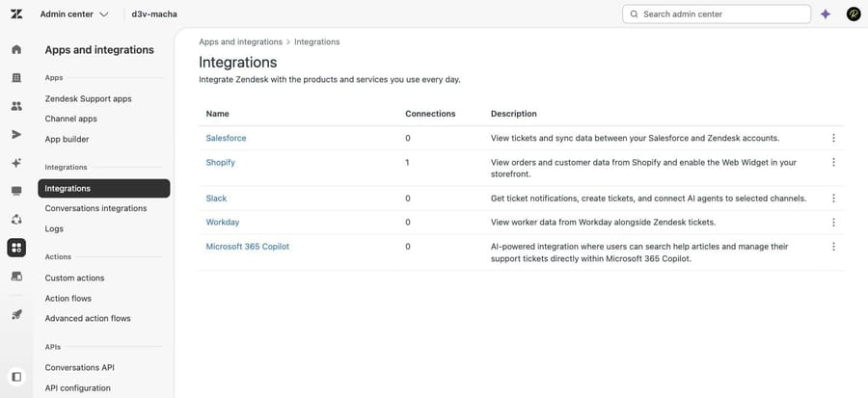Open options menu for Slack row
The image size is (868, 398).
(x=833, y=198)
